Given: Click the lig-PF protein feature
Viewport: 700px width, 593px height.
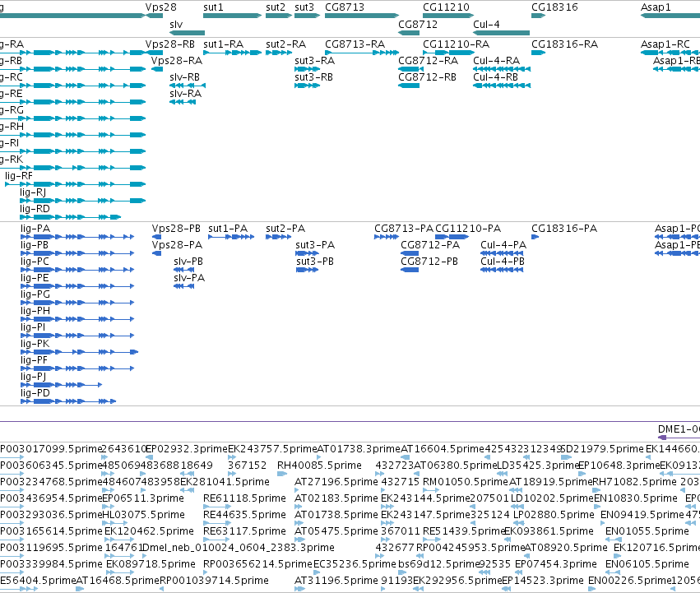Looking at the screenshot, I should [77, 368].
